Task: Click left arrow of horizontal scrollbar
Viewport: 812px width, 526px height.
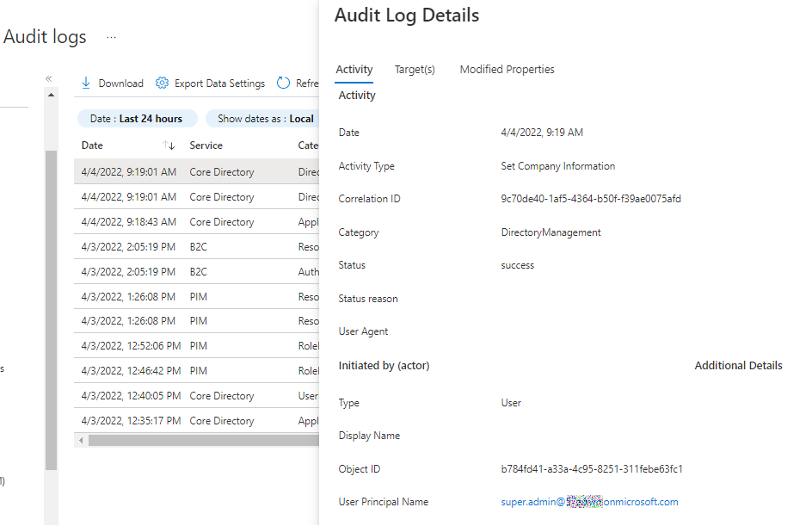Action: 81,440
